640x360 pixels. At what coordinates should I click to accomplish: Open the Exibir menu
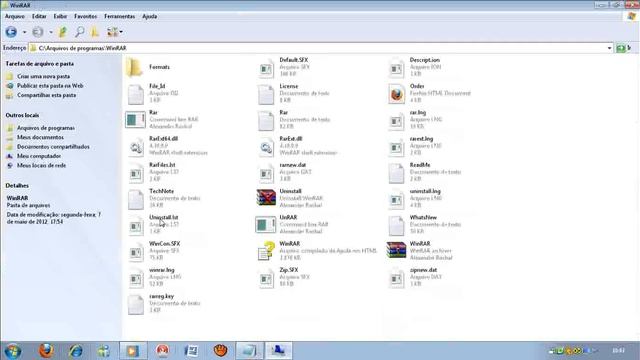(60, 16)
